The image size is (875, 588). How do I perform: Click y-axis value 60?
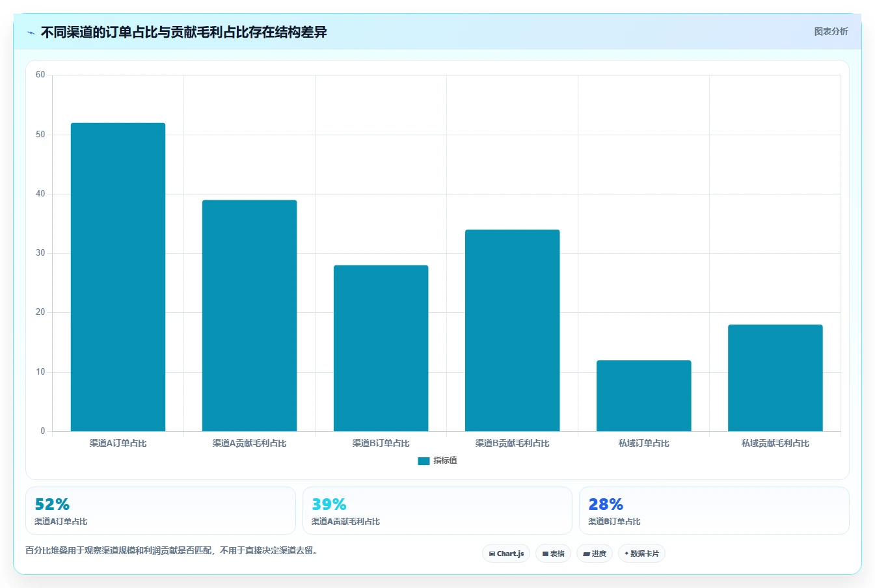(x=40, y=75)
